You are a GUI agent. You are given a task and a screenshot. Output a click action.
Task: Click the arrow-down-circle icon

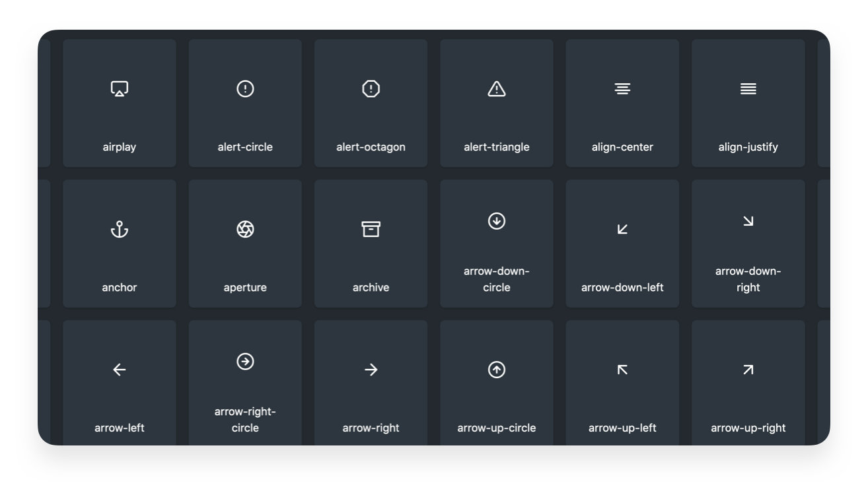496,222
